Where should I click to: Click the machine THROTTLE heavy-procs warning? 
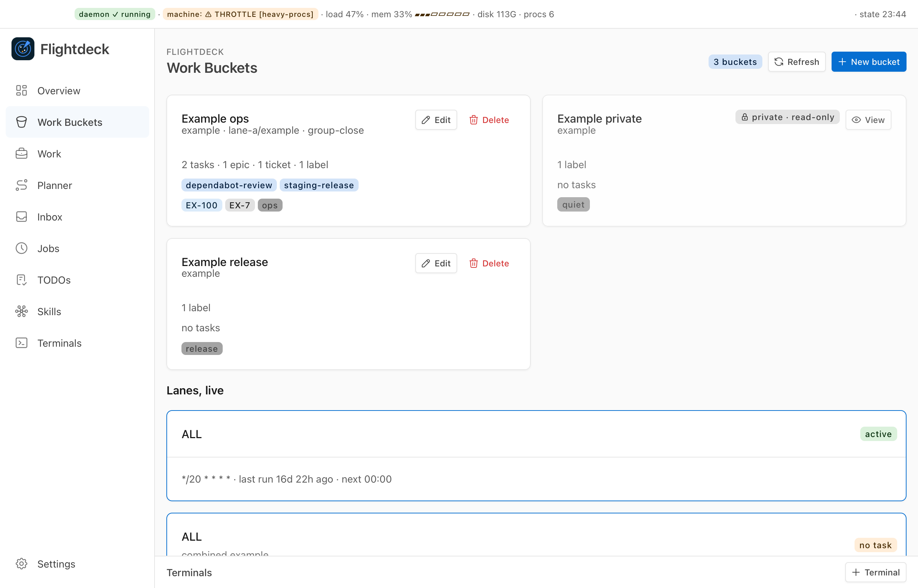(240, 14)
